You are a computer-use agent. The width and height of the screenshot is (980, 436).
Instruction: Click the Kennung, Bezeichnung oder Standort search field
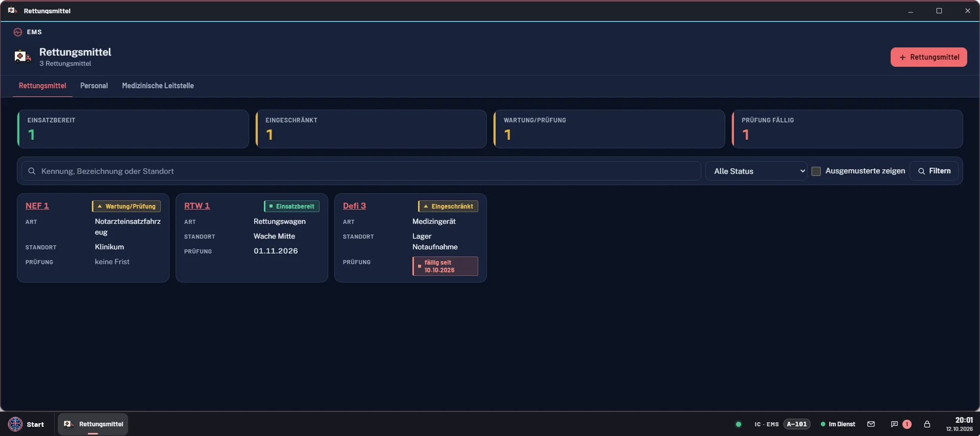pos(361,171)
